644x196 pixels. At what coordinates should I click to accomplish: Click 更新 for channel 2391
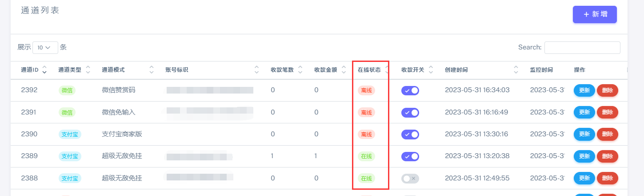584,112
